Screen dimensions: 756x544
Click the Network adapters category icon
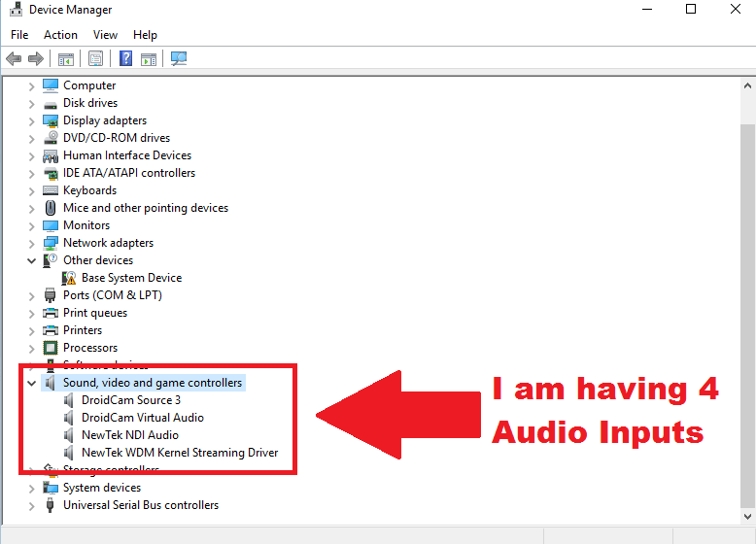(x=51, y=243)
